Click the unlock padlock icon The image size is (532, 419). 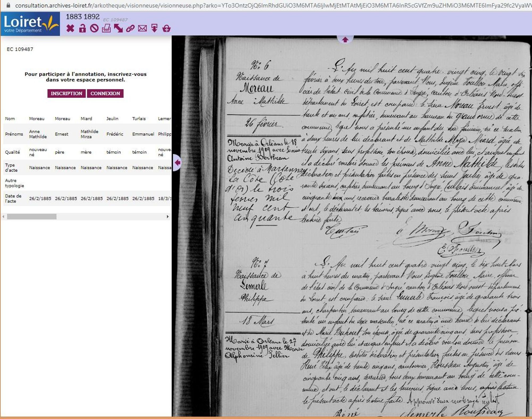[x=82, y=28]
